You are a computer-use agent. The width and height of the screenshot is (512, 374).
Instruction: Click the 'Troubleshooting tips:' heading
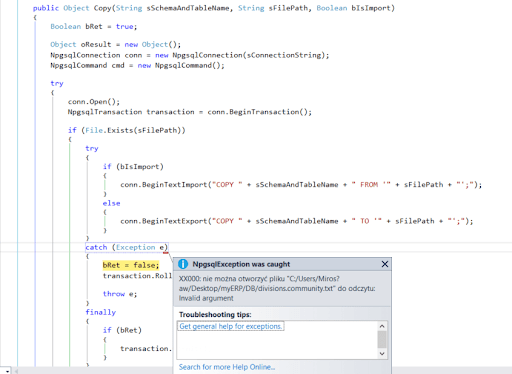tap(215, 314)
